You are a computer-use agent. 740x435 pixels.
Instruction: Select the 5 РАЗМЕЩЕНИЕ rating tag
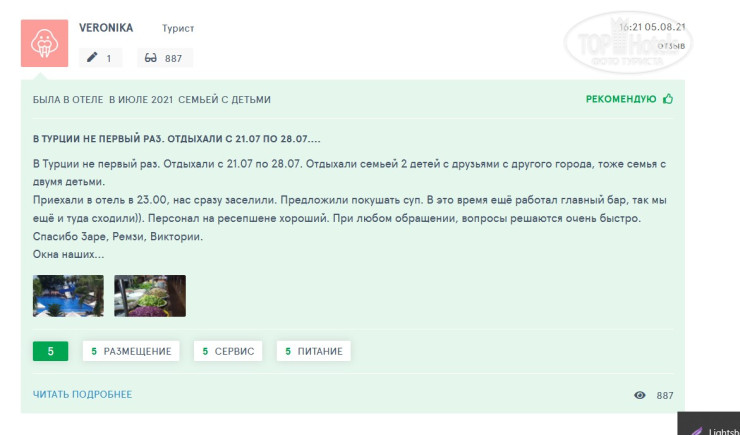coord(130,351)
